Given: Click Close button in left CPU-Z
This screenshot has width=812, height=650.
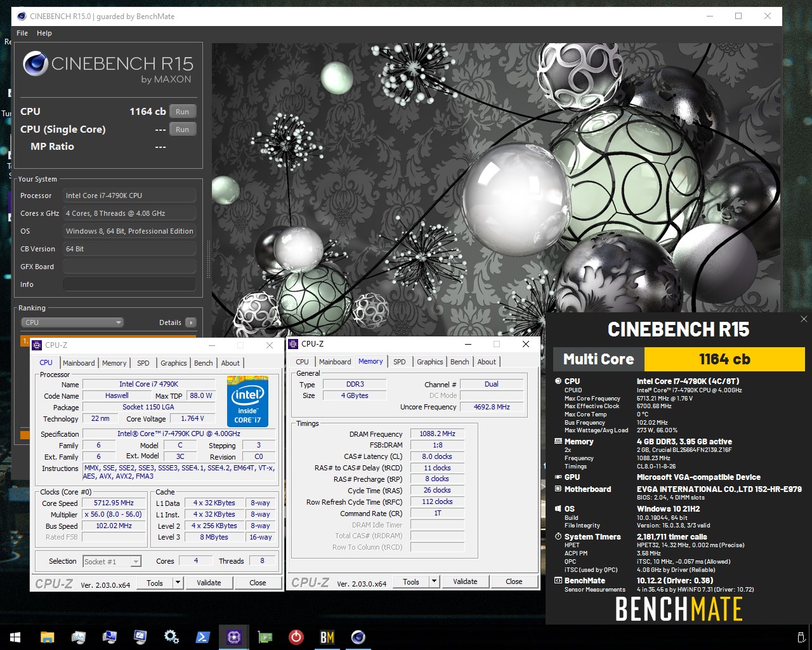Looking at the screenshot, I should 258,583.
